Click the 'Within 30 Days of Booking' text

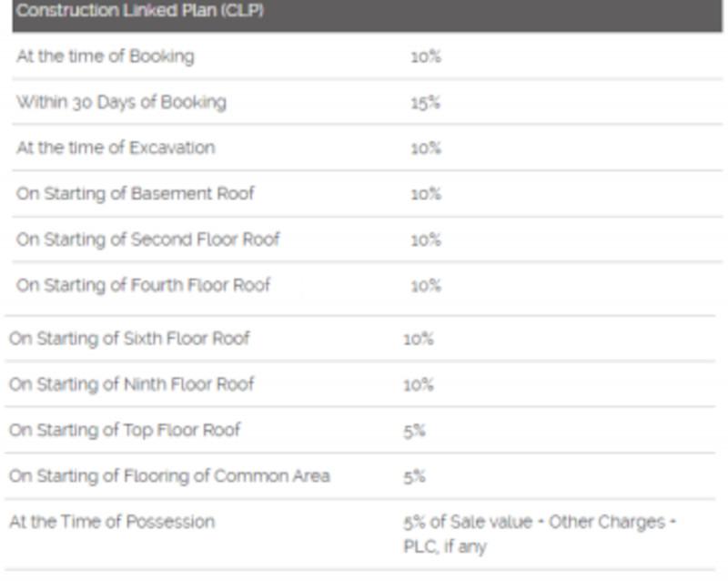tap(121, 102)
